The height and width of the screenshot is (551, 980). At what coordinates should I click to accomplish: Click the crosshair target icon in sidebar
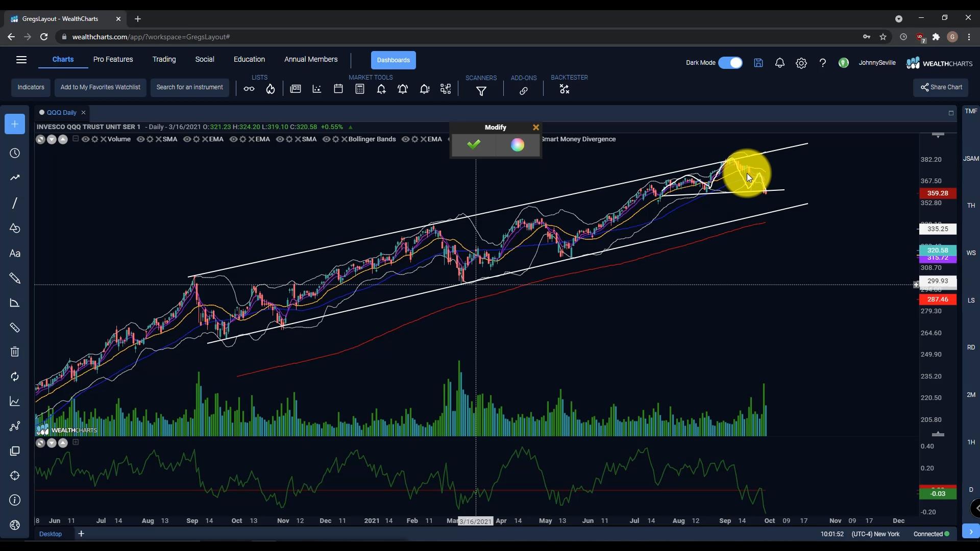[x=15, y=476]
